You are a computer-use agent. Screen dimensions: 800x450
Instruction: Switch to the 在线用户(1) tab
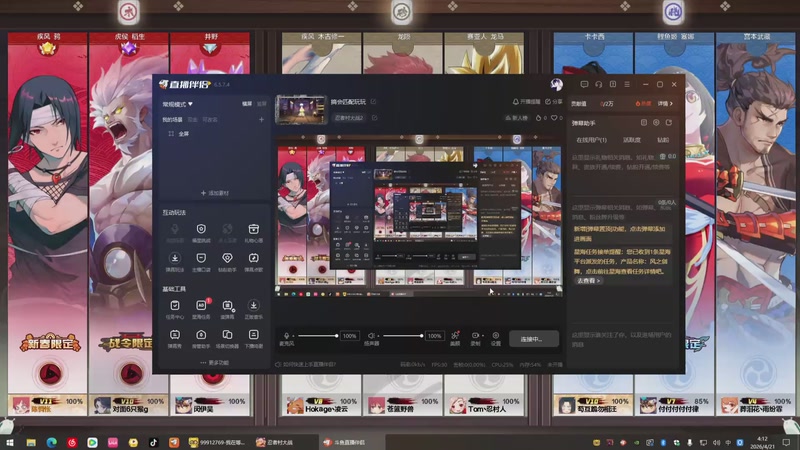[x=591, y=140]
